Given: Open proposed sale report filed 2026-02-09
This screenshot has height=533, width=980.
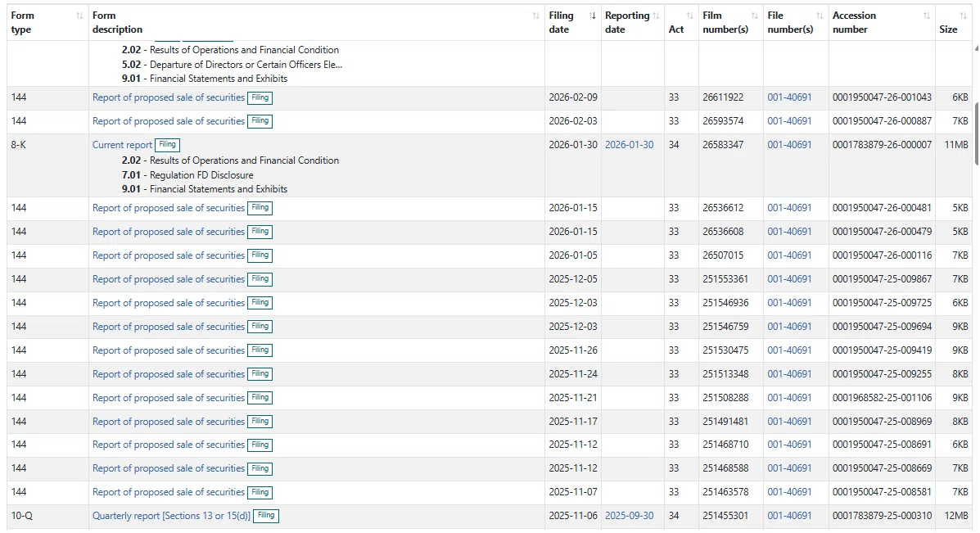Looking at the screenshot, I should tap(169, 97).
